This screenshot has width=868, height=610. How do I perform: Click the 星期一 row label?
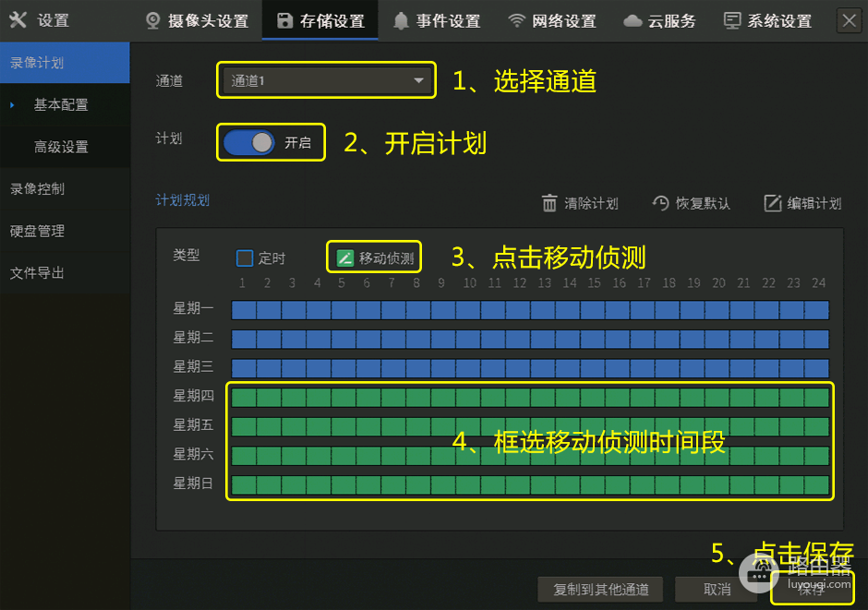193,308
